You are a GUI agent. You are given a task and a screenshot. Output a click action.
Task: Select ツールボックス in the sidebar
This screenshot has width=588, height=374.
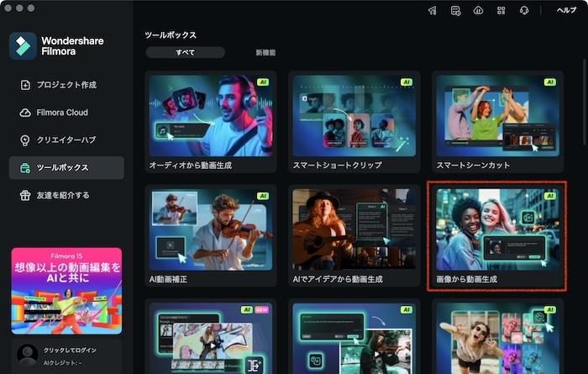tap(66, 168)
